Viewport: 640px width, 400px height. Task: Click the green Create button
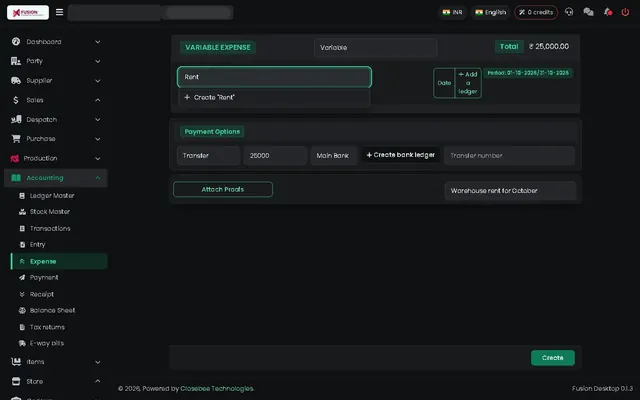(553, 358)
